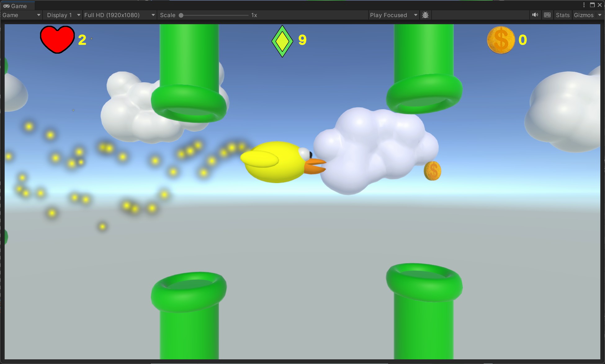This screenshot has width=605, height=364.
Task: Open the Gizmos dropdown arrow
Action: tap(600, 15)
